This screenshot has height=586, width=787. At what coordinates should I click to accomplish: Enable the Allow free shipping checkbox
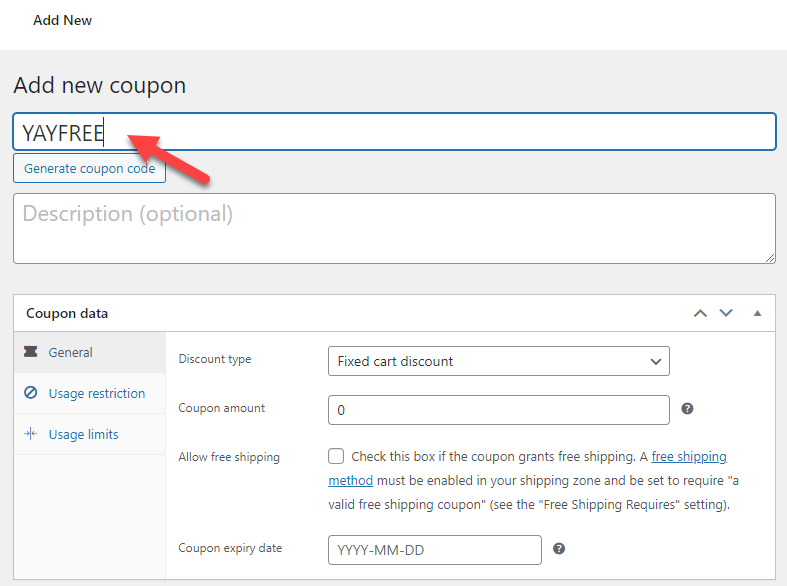click(336, 456)
